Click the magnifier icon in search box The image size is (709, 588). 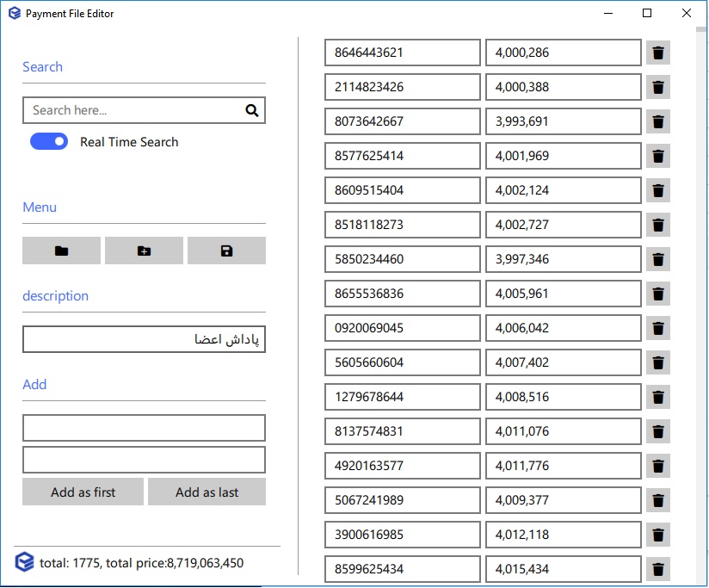point(252,110)
